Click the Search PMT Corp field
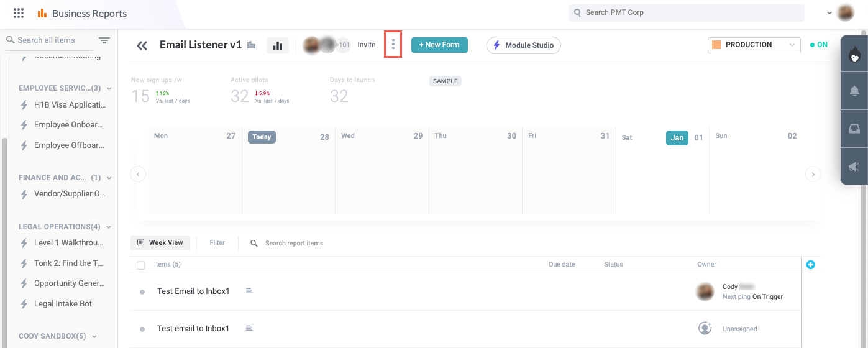868x348 pixels. [686, 12]
